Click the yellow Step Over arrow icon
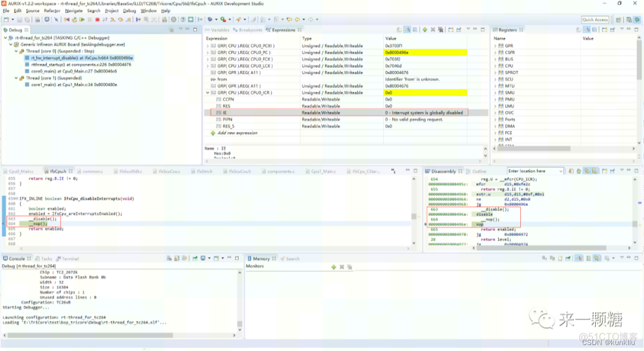 pyautogui.click(x=120, y=19)
